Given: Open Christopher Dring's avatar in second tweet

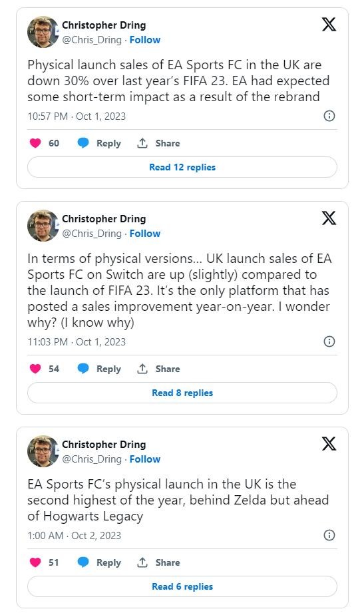Looking at the screenshot, I should [x=43, y=226].
